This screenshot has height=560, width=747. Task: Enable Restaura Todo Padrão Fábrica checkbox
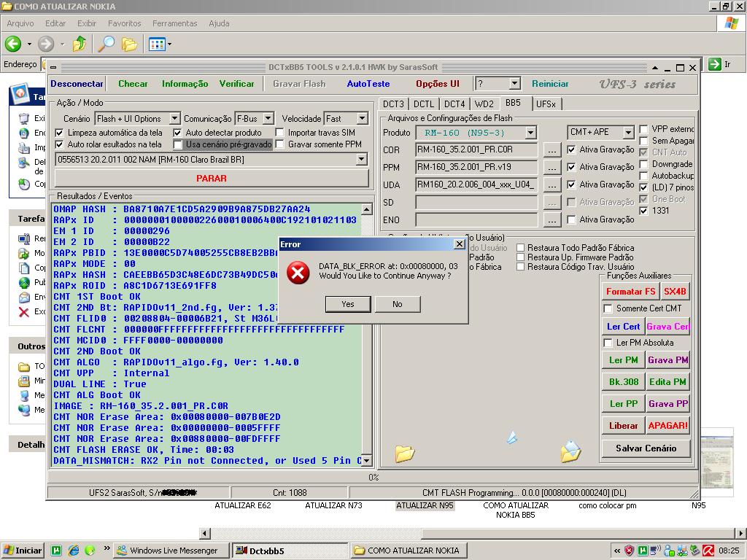(521, 248)
